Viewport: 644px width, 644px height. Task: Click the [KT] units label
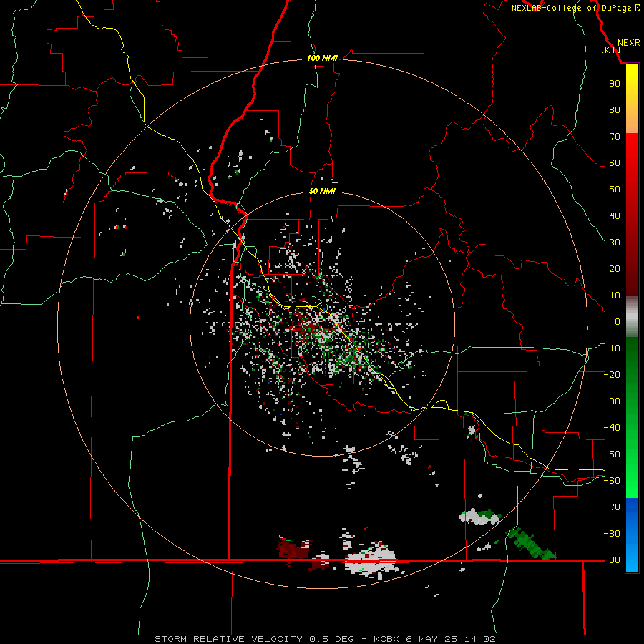[x=611, y=49]
